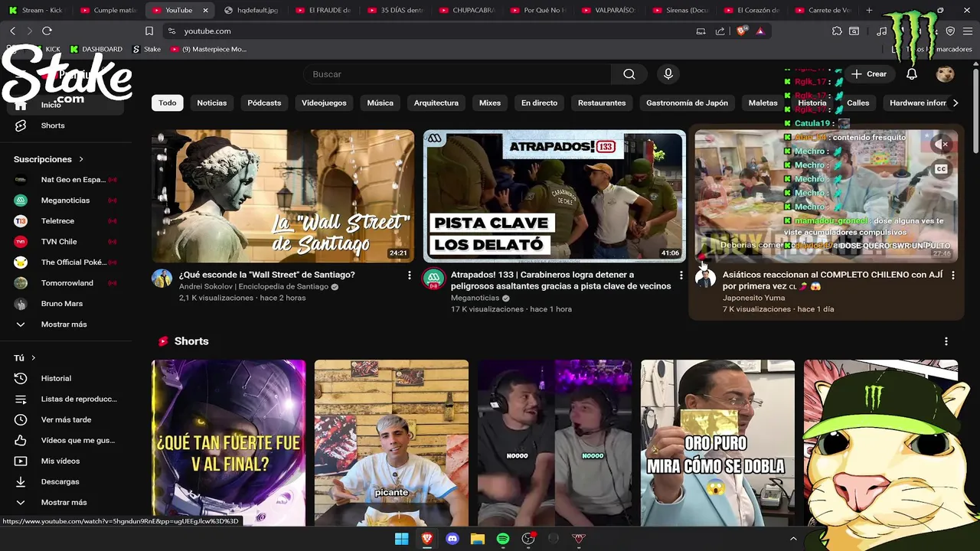The height and width of the screenshot is (551, 980).
Task: Open the Brave browser taskbar icon
Action: [x=426, y=539]
